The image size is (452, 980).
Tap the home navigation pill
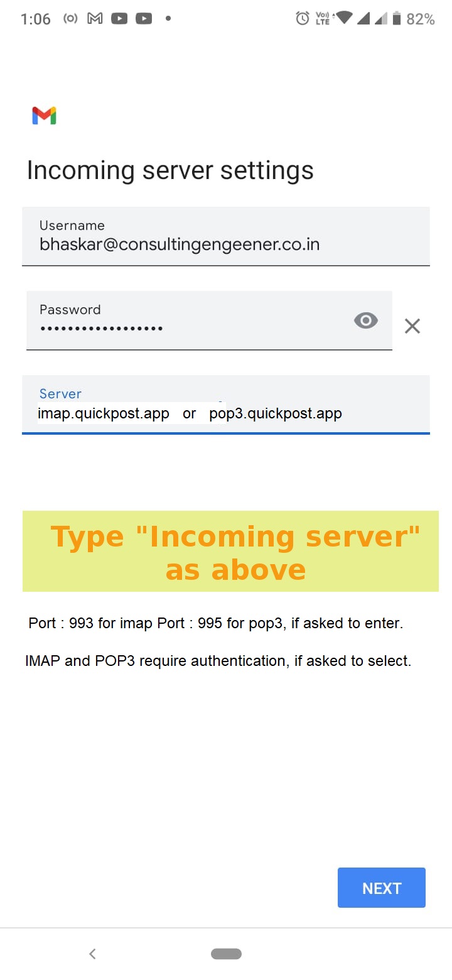(226, 954)
